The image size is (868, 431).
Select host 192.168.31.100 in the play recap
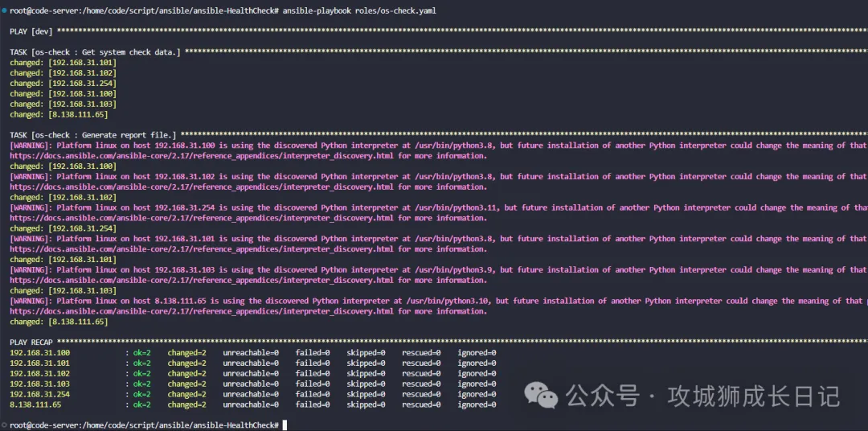(40, 353)
